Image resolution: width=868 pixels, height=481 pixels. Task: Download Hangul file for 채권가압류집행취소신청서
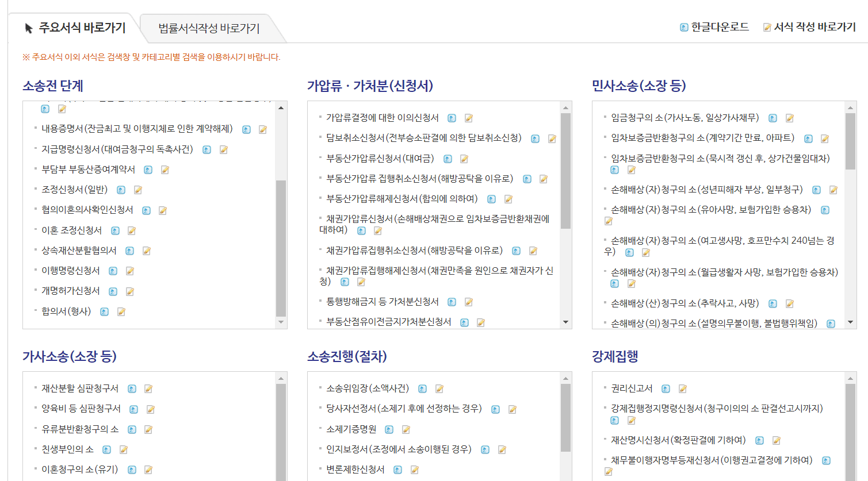pos(517,251)
